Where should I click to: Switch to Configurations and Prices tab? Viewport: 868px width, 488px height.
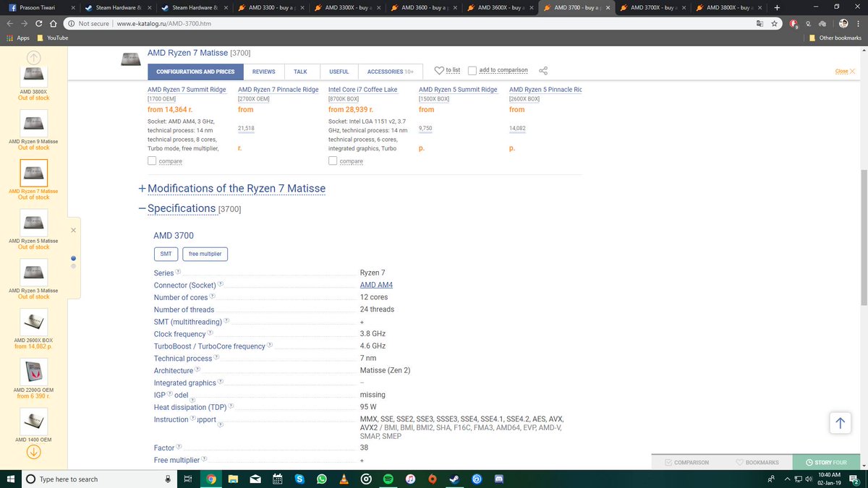(195, 72)
